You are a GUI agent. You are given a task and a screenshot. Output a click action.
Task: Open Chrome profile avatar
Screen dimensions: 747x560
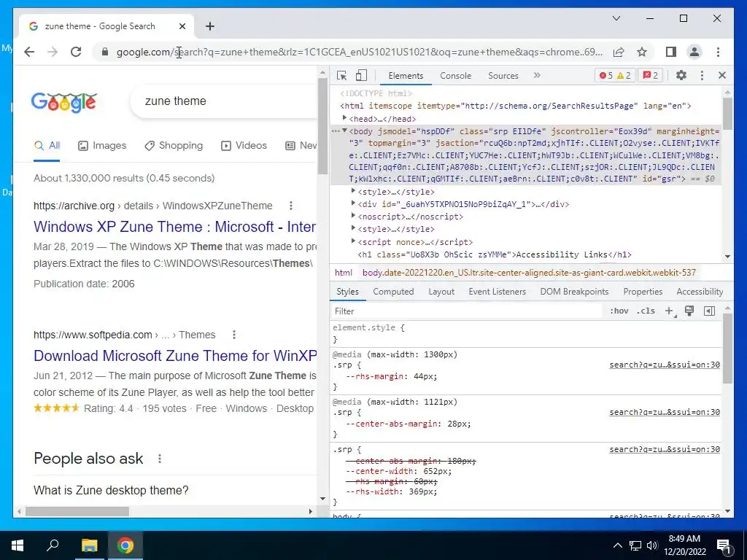pos(694,52)
